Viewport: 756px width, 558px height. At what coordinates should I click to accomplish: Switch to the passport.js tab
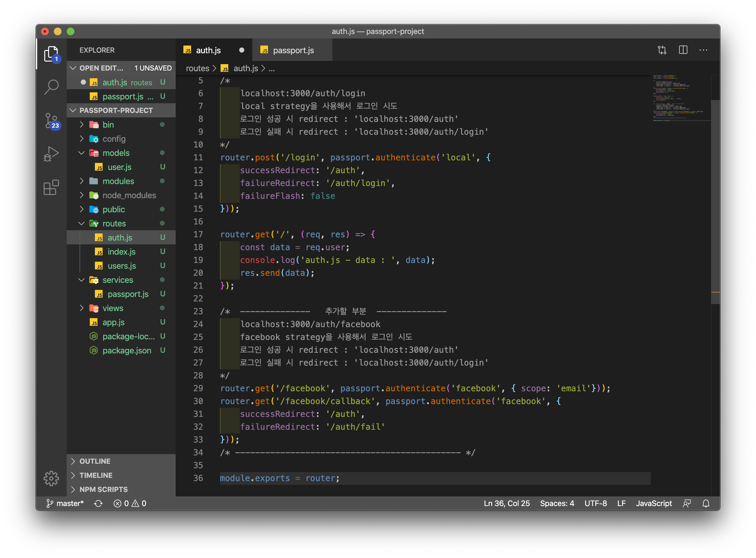tap(293, 50)
